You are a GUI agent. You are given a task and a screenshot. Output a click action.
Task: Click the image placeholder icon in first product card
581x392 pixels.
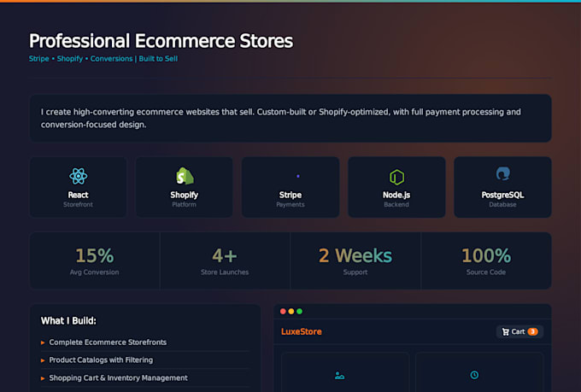point(339,376)
